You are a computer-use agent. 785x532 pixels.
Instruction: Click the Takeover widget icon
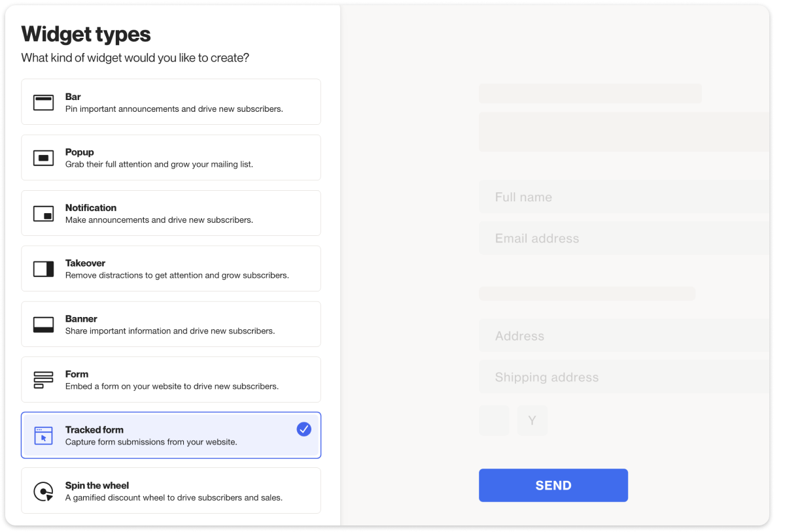(43, 269)
